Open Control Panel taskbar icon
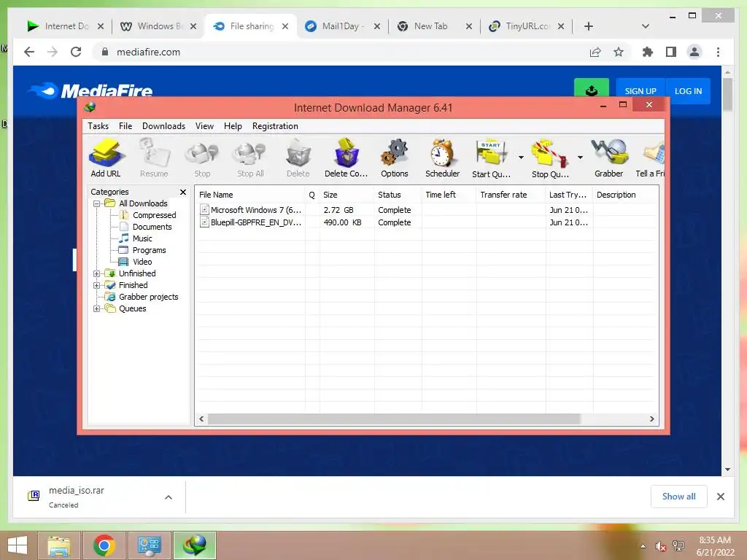747x560 pixels. coord(150,545)
